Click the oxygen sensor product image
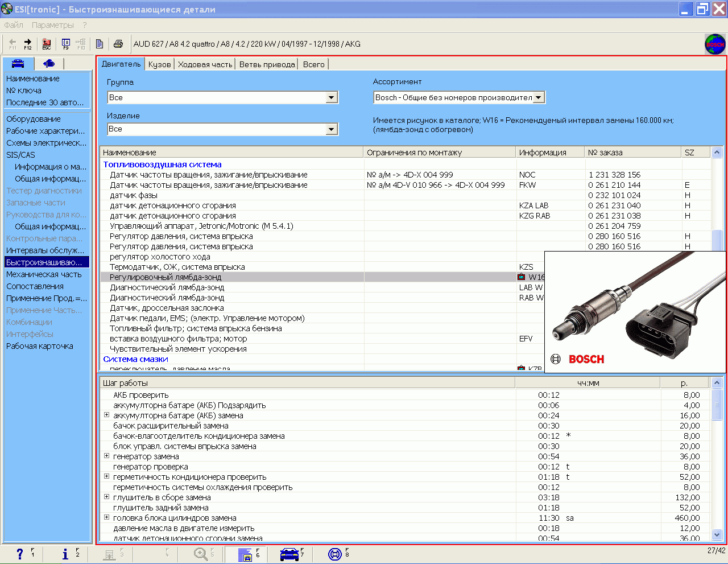Screen dimensions: 728x564 click(635, 312)
